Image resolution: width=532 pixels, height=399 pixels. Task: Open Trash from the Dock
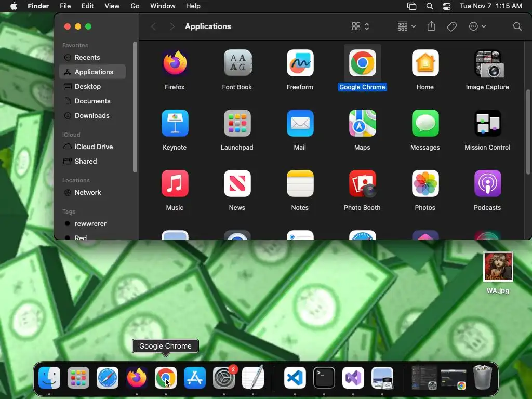[x=483, y=377]
